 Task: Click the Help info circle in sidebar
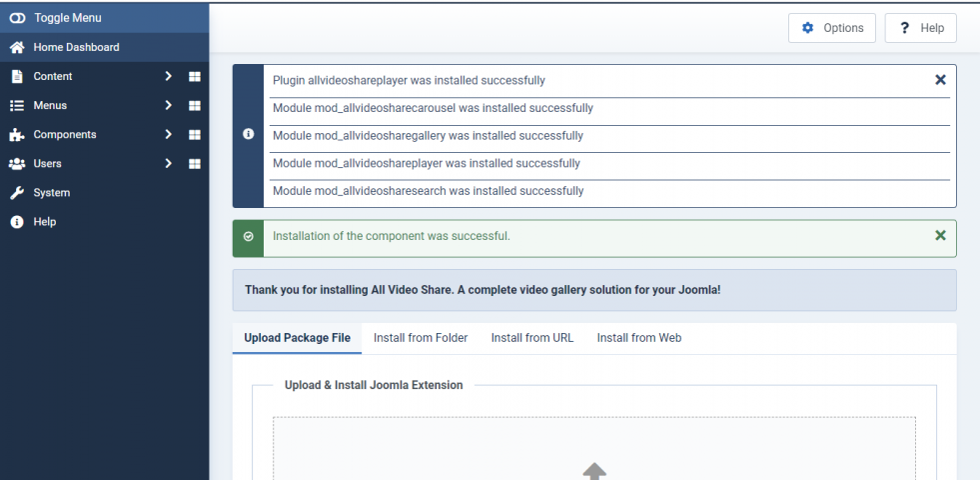pos(17,222)
